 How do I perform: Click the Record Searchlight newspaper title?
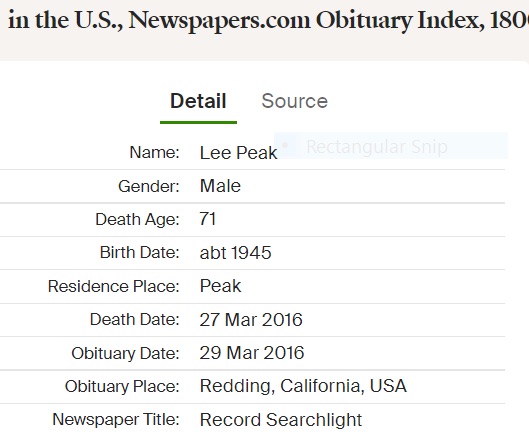(x=281, y=420)
